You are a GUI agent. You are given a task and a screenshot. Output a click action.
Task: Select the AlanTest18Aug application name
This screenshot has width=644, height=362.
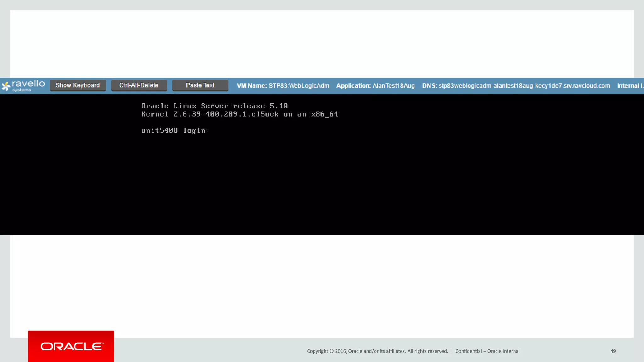393,86
